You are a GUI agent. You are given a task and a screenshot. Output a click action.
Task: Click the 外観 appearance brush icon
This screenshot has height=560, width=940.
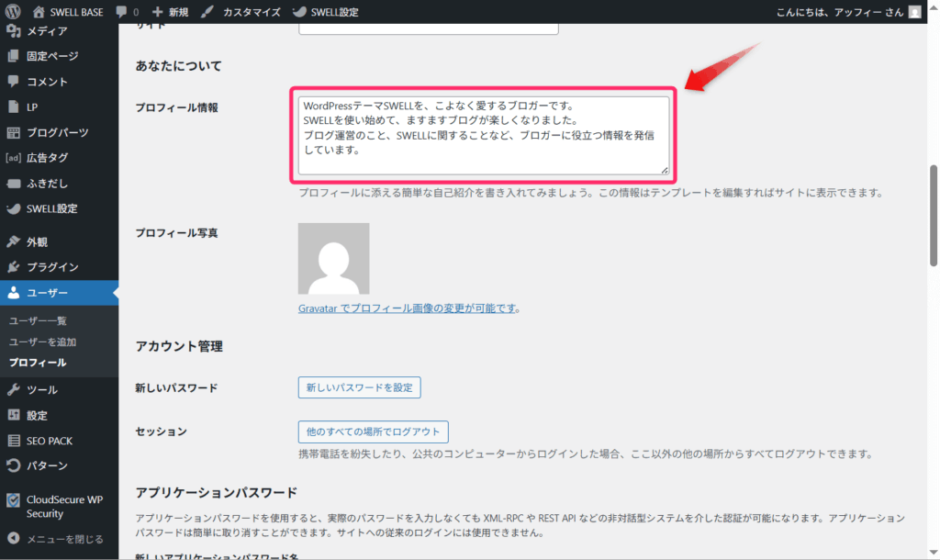pyautogui.click(x=13, y=241)
